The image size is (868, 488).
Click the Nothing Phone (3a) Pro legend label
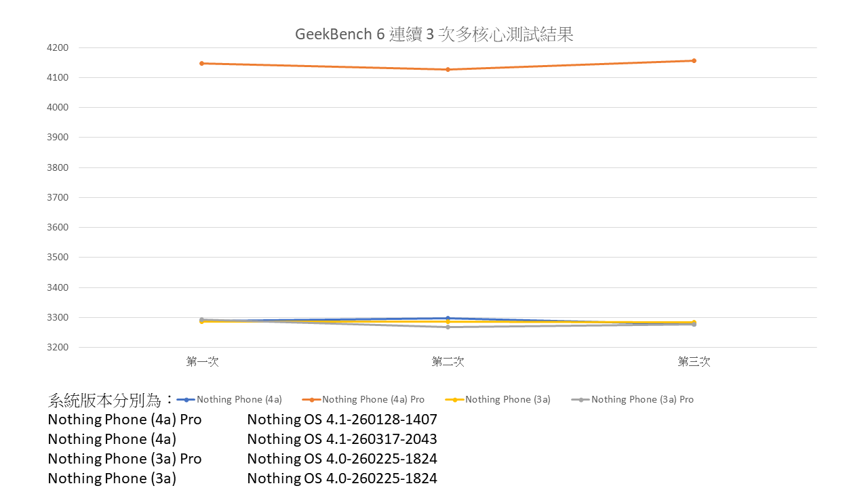click(642, 399)
